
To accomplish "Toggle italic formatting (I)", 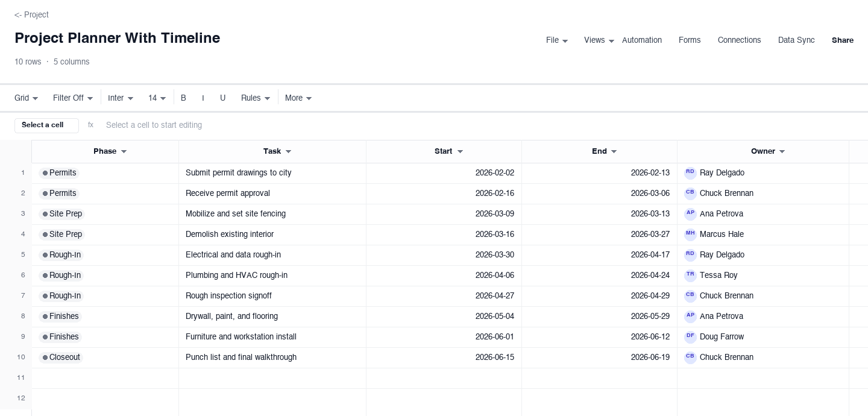I will tap(203, 98).
